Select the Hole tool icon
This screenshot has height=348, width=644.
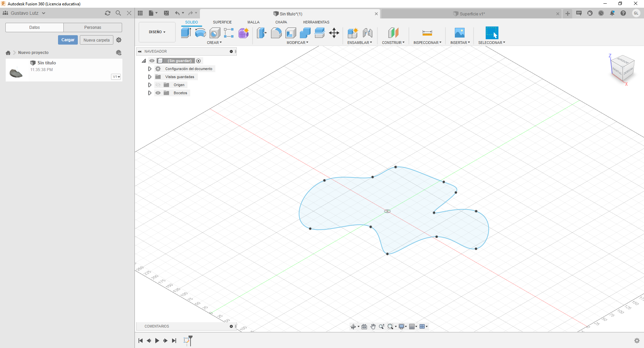(x=215, y=33)
